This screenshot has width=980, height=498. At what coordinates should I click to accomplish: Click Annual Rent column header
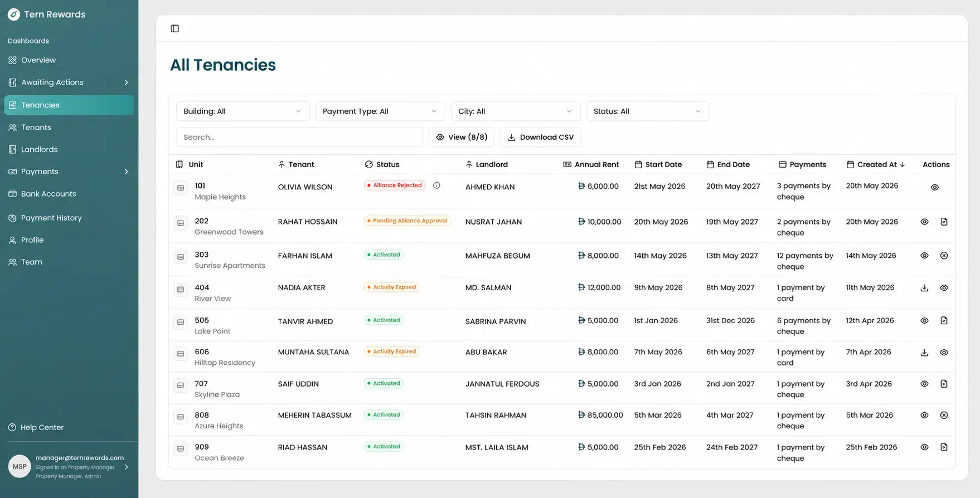pyautogui.click(x=591, y=164)
